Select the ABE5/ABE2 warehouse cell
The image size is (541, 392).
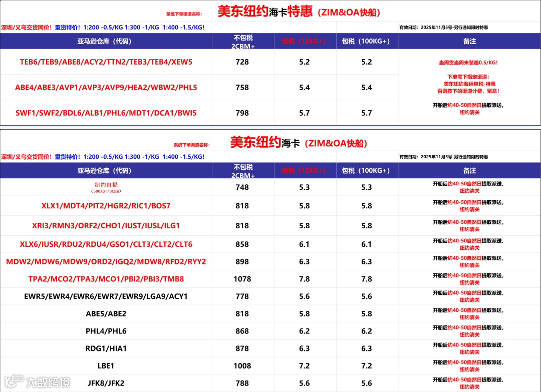(106, 314)
